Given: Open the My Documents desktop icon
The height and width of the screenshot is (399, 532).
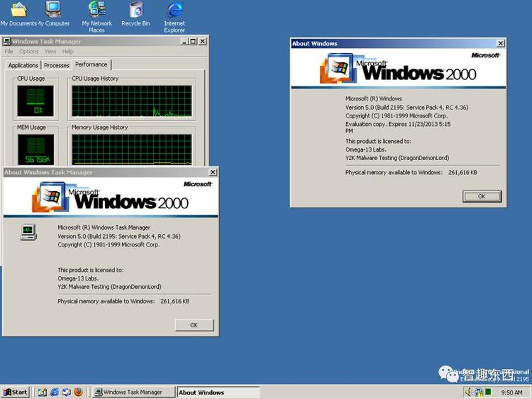Looking at the screenshot, I should (19, 10).
